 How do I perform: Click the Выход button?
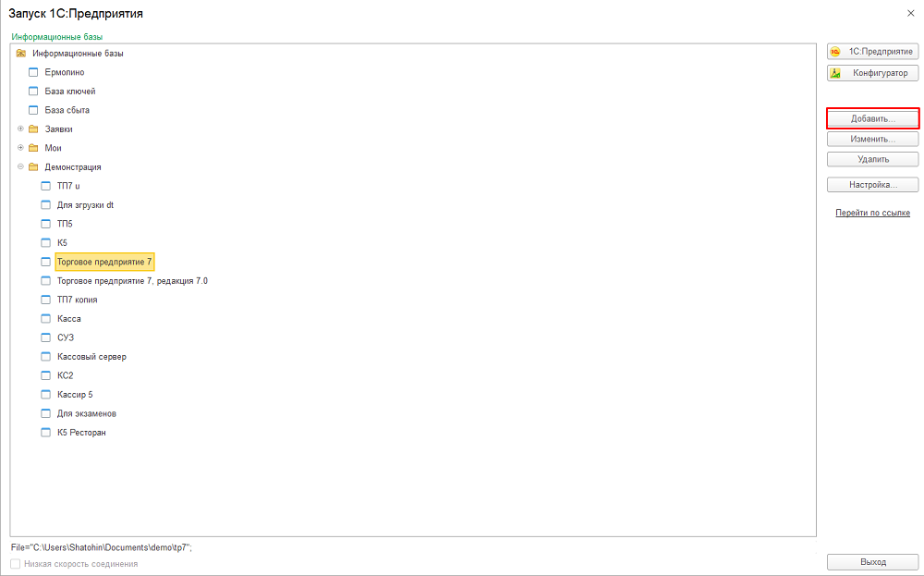pos(873,562)
